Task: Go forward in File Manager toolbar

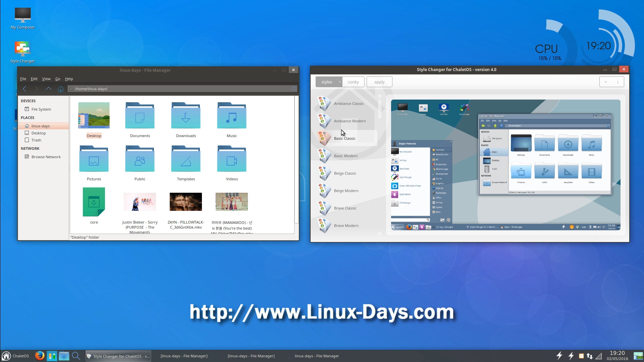Action: click(x=37, y=89)
